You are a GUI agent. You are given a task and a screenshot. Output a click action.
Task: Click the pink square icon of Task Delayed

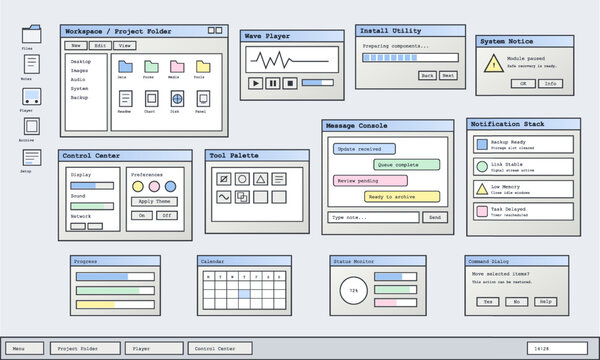(482, 211)
